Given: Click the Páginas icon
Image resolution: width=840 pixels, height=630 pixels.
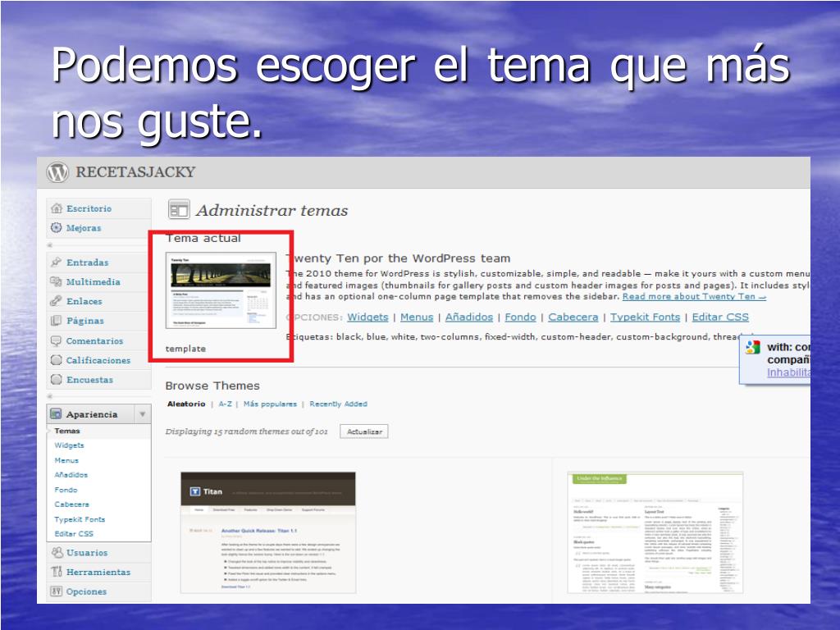Looking at the screenshot, I should [57, 321].
